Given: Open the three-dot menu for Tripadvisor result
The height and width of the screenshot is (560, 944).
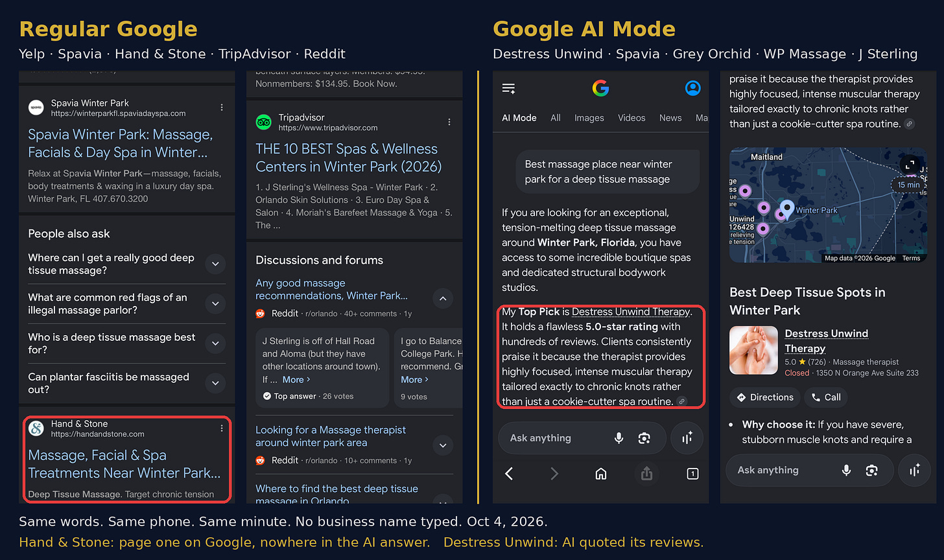Looking at the screenshot, I should coord(449,122).
